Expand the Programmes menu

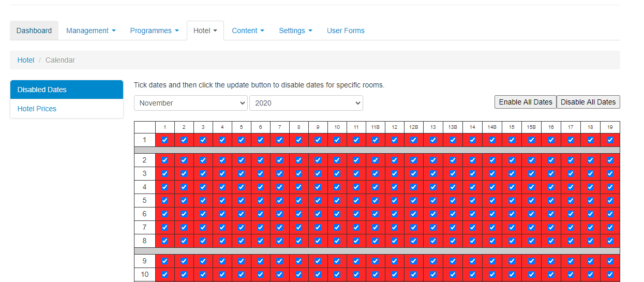pos(154,31)
